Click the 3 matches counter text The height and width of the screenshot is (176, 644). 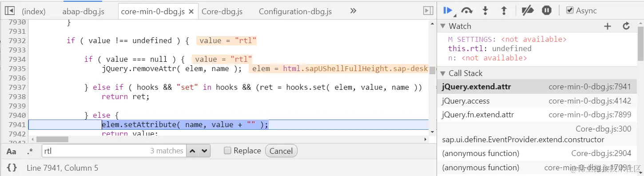click(167, 151)
